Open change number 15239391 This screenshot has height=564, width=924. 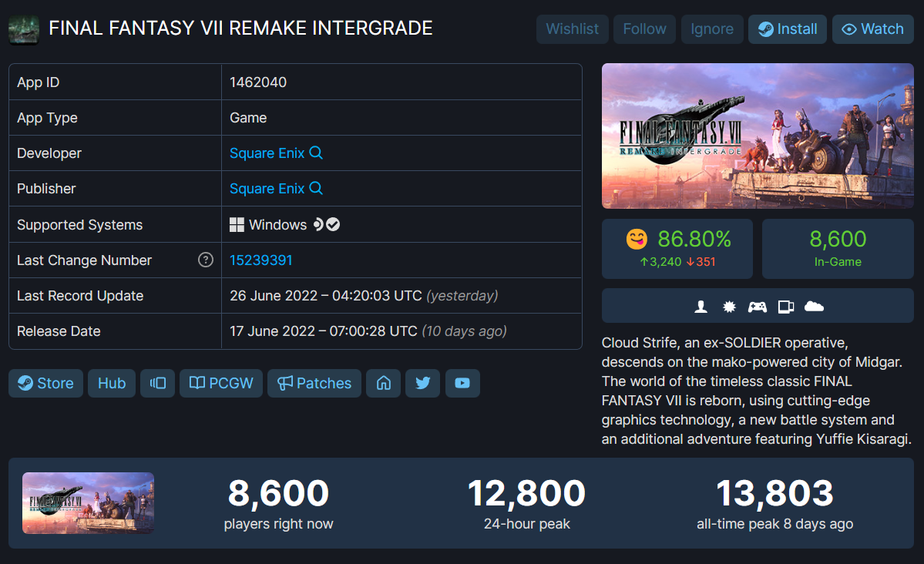(x=261, y=260)
